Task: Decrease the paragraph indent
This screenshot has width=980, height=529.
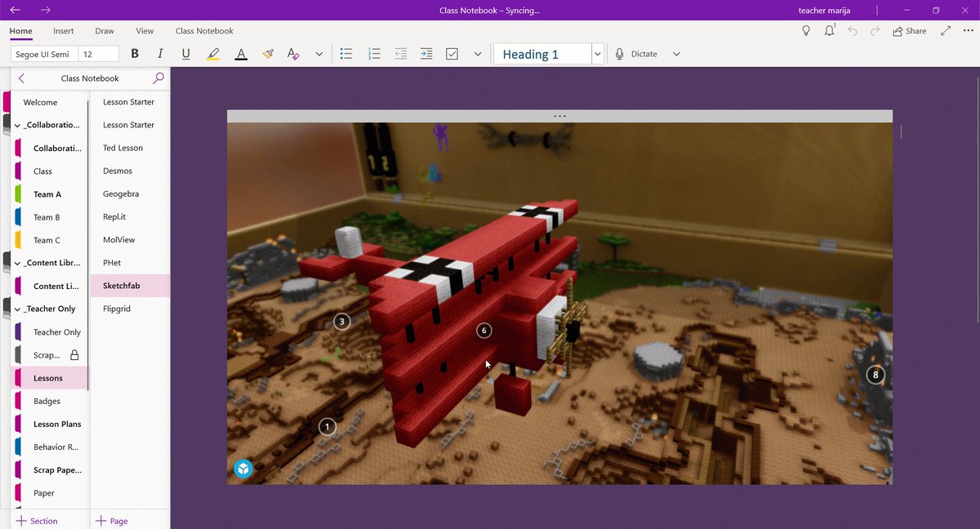Action: pos(400,54)
